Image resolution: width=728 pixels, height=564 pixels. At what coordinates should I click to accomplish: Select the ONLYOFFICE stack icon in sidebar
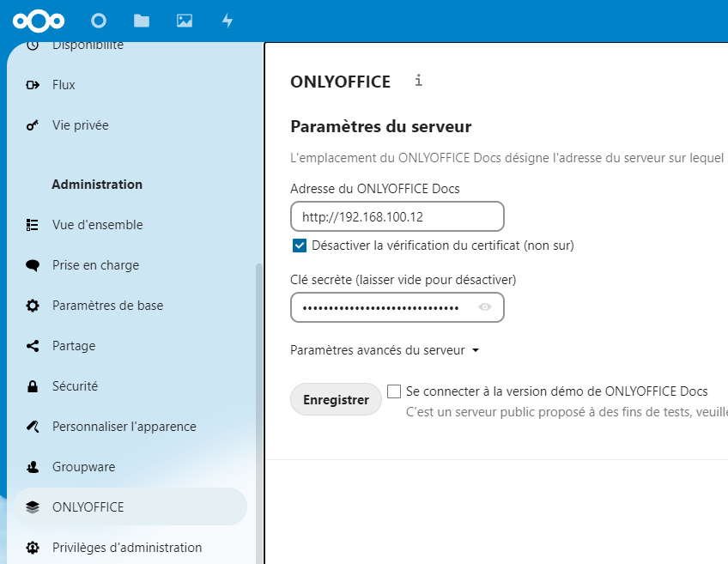(33, 506)
